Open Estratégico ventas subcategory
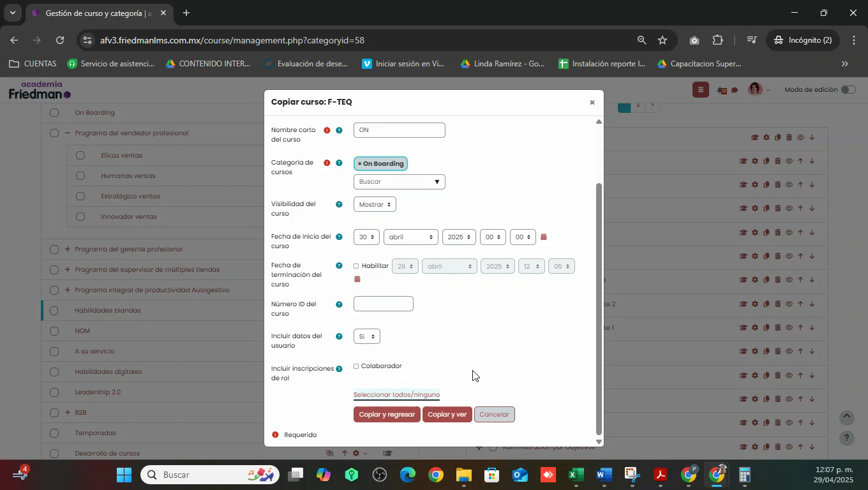Image resolution: width=868 pixels, height=490 pixels. pyautogui.click(x=130, y=197)
